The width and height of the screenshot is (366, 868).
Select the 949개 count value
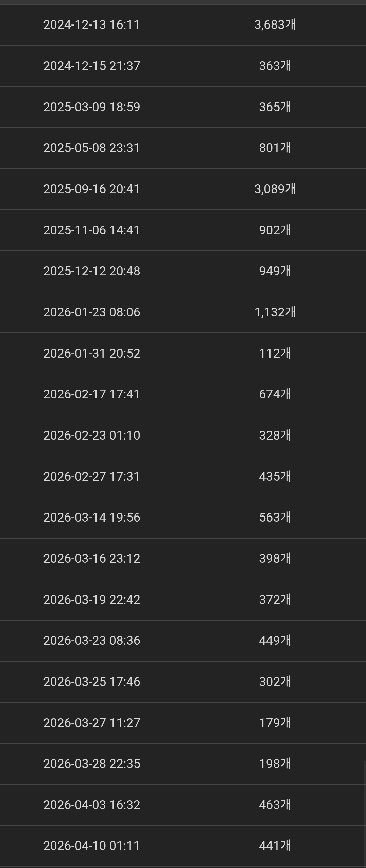click(275, 271)
